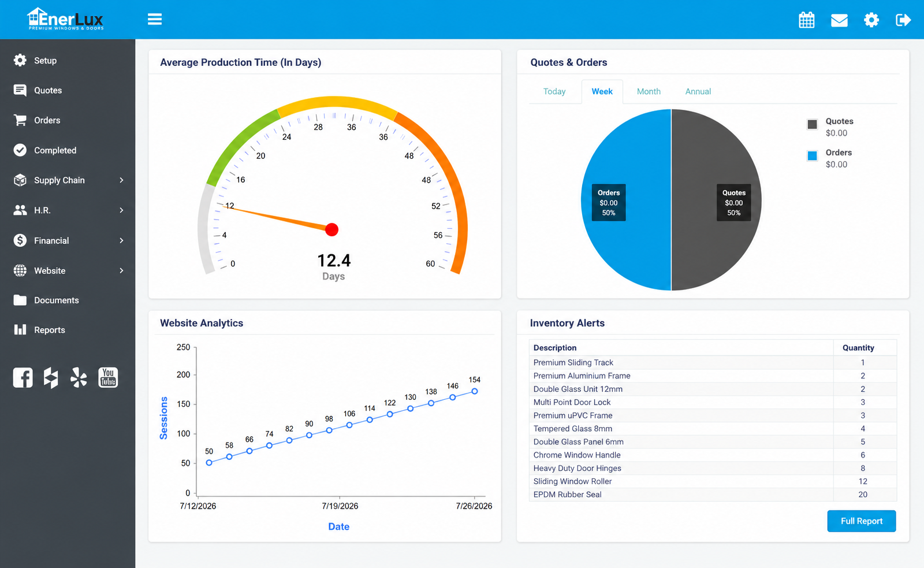Expand the H.R. chevron
This screenshot has width=924, height=568.
pyautogui.click(x=121, y=210)
